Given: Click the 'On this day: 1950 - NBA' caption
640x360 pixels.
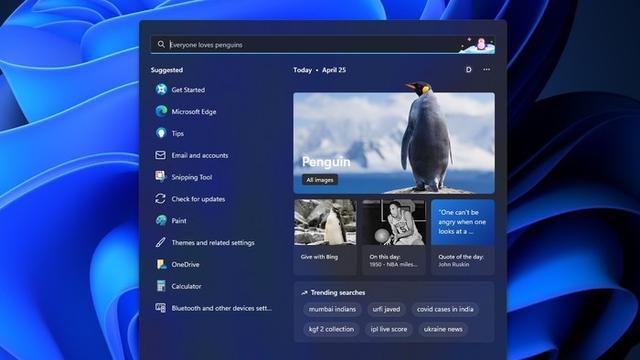Looking at the screenshot, I should [x=393, y=260].
